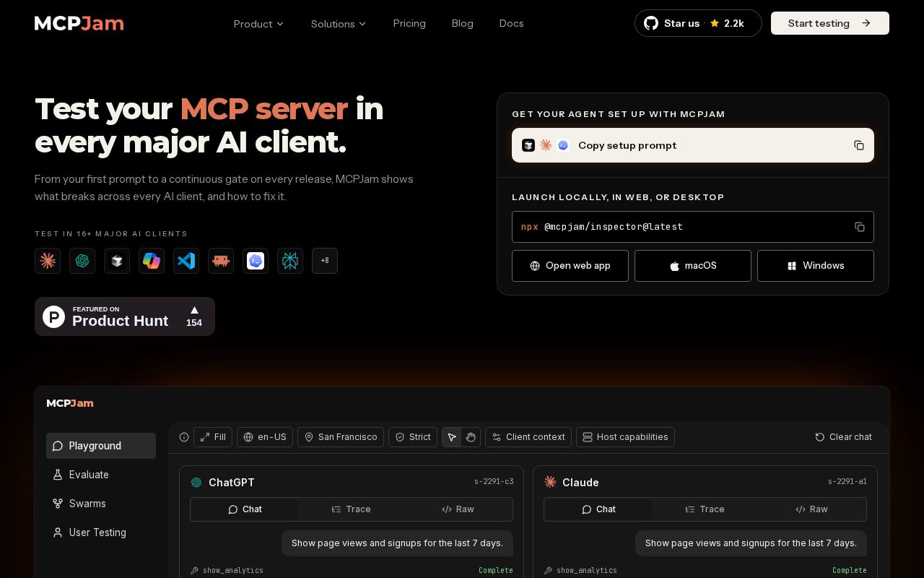Click show_analytics tool call in Claude panel
Viewport: 924px width, 578px height.
coord(580,570)
